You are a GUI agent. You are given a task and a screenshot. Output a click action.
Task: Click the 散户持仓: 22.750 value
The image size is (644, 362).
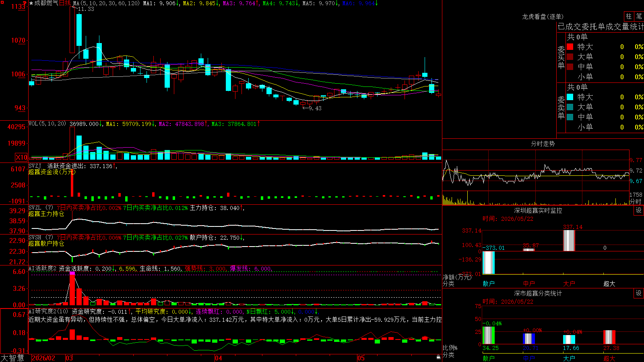[x=215, y=238]
